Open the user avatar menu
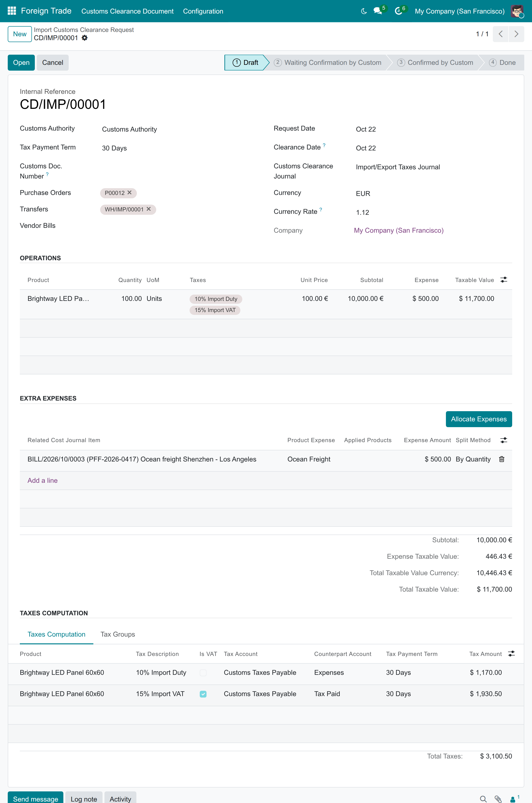The width and height of the screenshot is (532, 803). pos(517,11)
